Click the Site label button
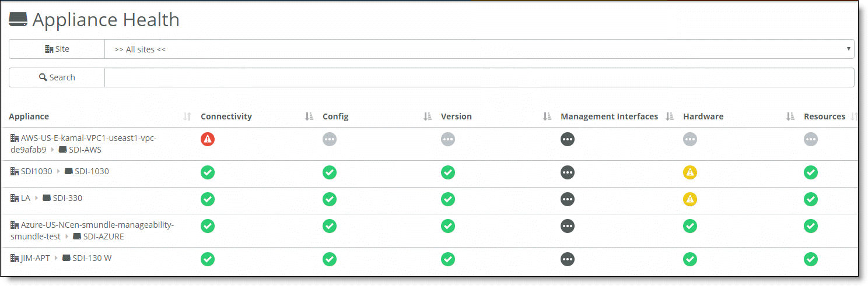 [57, 50]
